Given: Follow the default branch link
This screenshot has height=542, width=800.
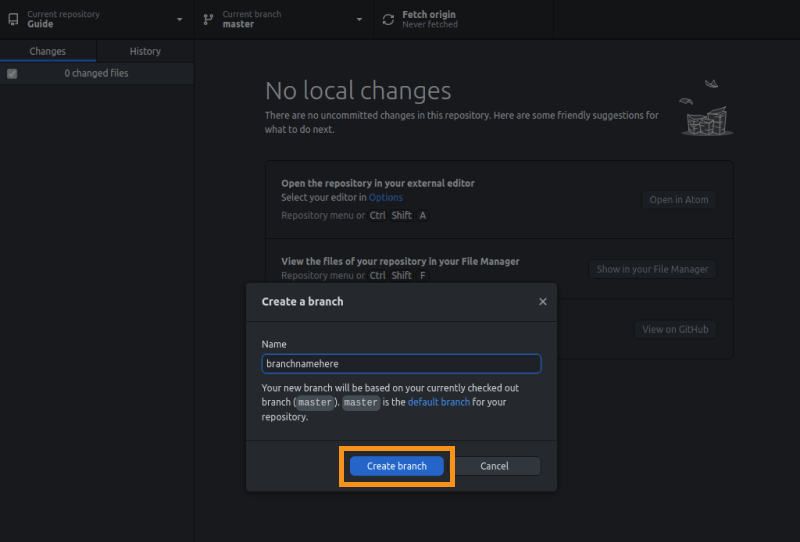Looking at the screenshot, I should (x=438, y=402).
